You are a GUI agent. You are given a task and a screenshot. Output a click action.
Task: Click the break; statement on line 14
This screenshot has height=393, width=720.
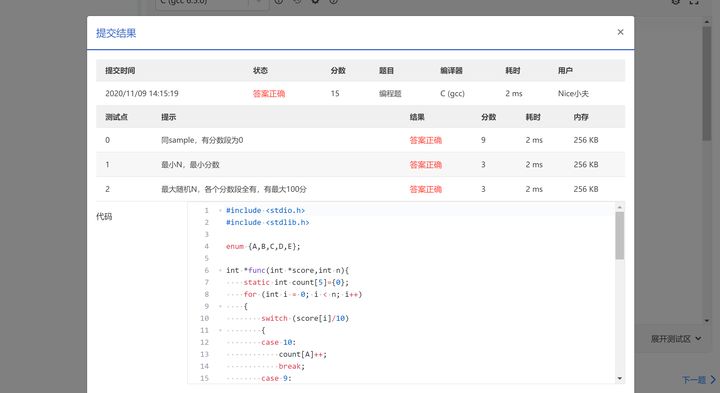click(x=292, y=366)
